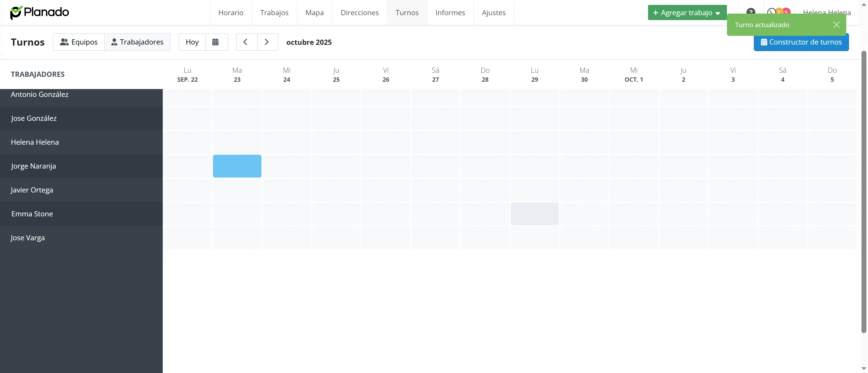Select worker Javier Ortega in the list
Image resolution: width=868 pixels, height=373 pixels.
(32, 190)
